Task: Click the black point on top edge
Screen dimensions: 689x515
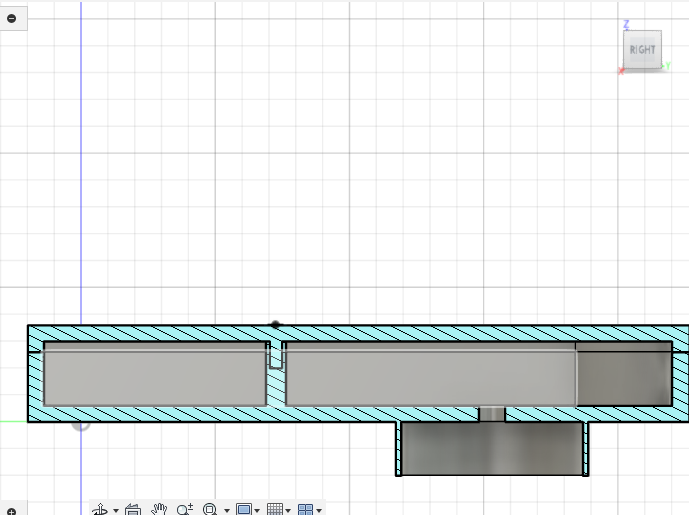Action: [x=275, y=325]
